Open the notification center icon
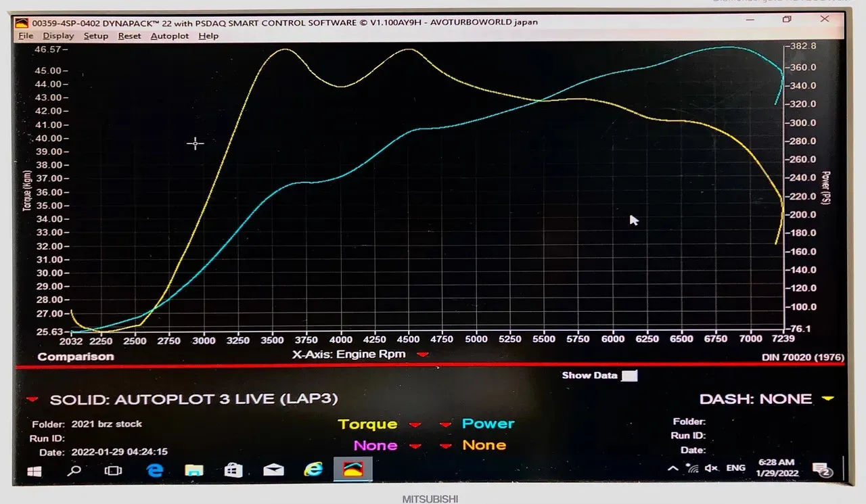This screenshot has height=504, width=866. 821,469
